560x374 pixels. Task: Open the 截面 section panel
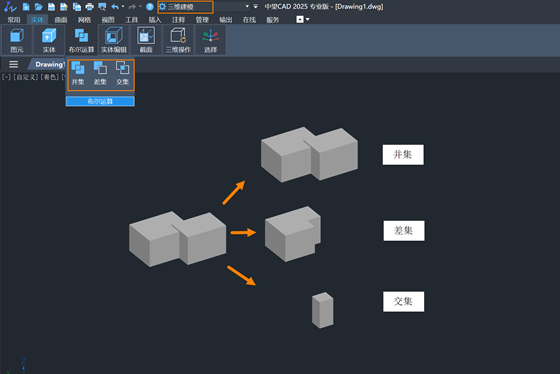[x=146, y=40]
